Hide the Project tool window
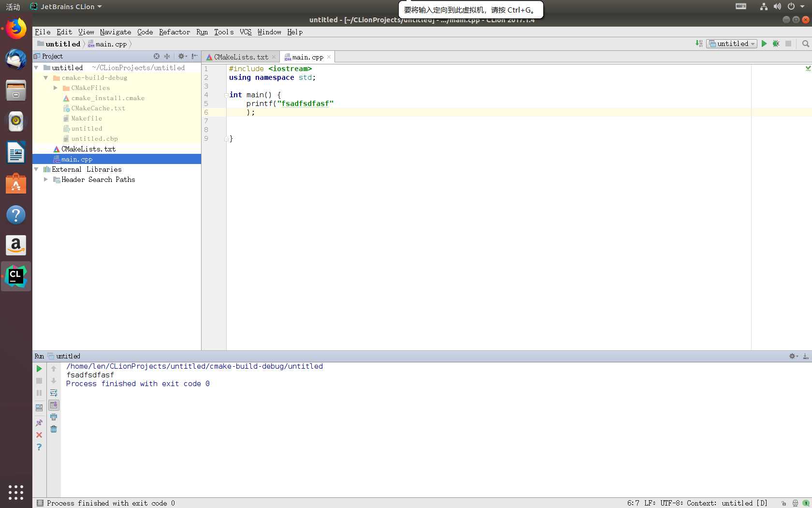The image size is (812, 508). pyautogui.click(x=195, y=56)
